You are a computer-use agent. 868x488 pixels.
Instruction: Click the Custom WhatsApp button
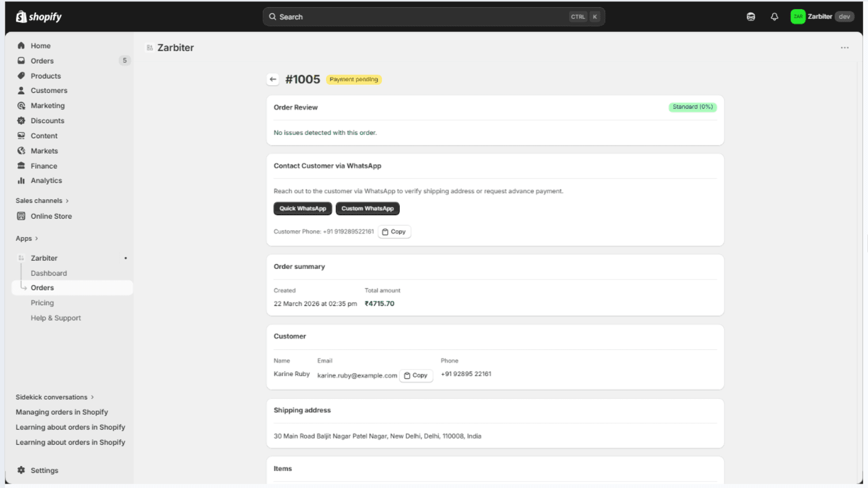coord(367,208)
